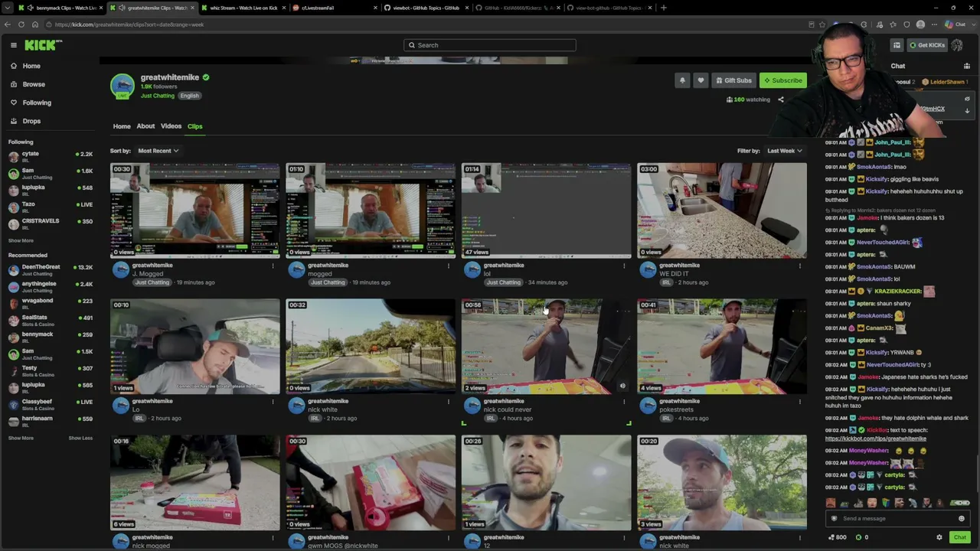Expand Recommended list with Show More
Image resolution: width=980 pixels, height=551 pixels.
pyautogui.click(x=21, y=438)
